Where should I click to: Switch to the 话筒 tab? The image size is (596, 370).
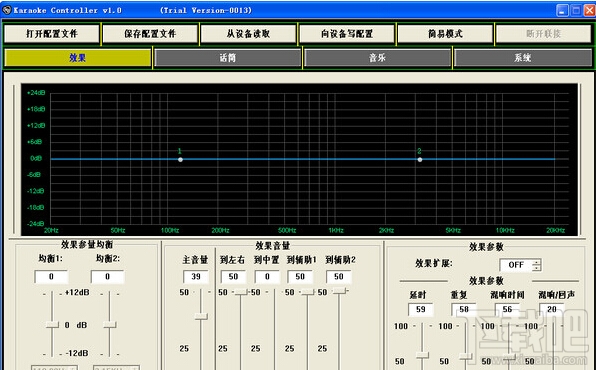pos(227,58)
